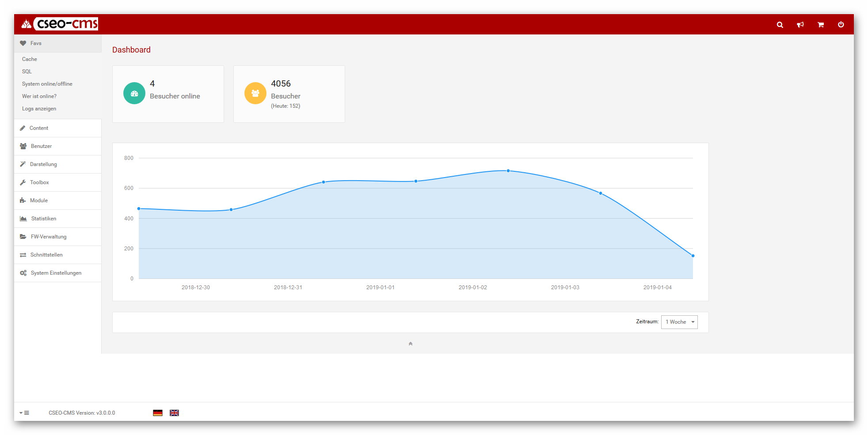Click the area chart Statistiken icon
This screenshot has height=435, width=868.
[x=23, y=219]
